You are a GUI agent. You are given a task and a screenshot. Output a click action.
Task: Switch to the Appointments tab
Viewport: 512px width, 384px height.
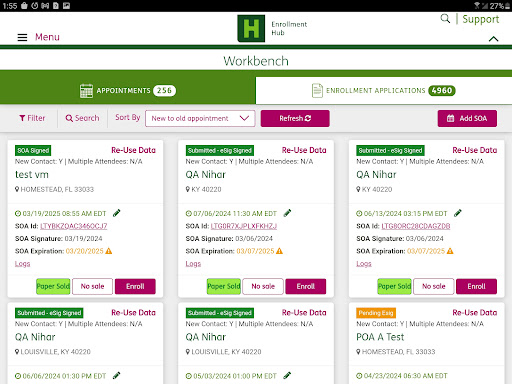(x=128, y=91)
